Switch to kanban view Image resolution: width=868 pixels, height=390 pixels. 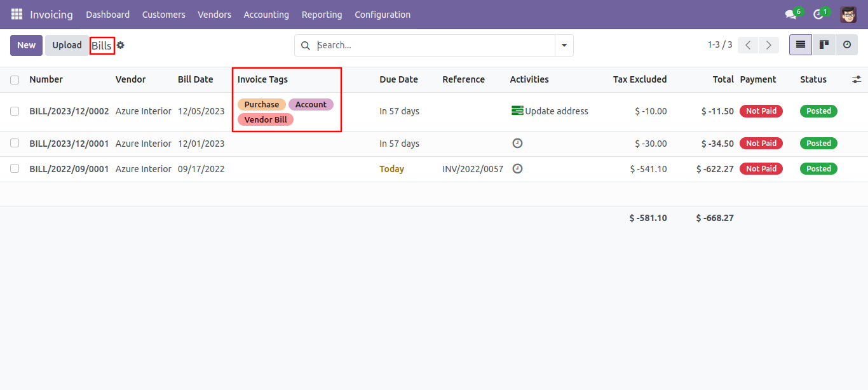pyautogui.click(x=824, y=45)
